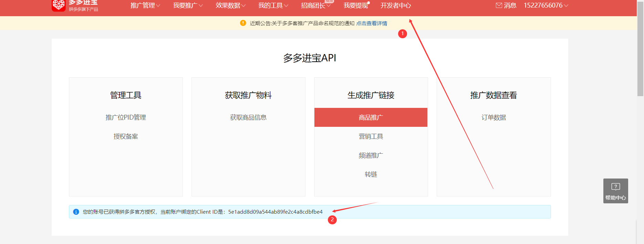Open 频道推广 under 生成推广链接

[371, 155]
